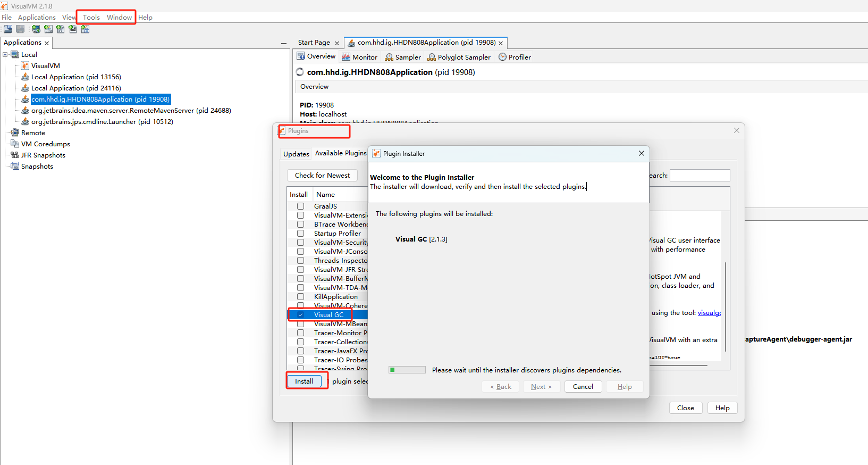The height and width of the screenshot is (465, 868).
Task: Click the Load Snapshot toolbar icon
Action: coord(8,29)
